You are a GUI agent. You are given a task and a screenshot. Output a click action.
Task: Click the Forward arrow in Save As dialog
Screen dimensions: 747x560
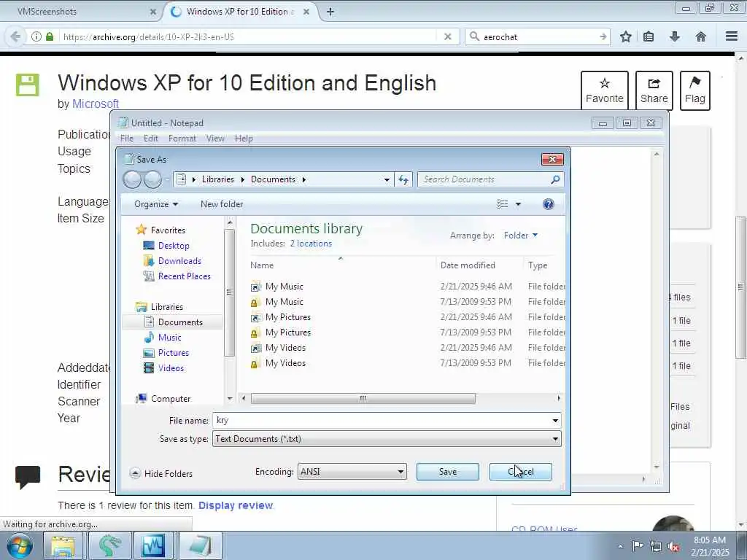pyautogui.click(x=152, y=179)
